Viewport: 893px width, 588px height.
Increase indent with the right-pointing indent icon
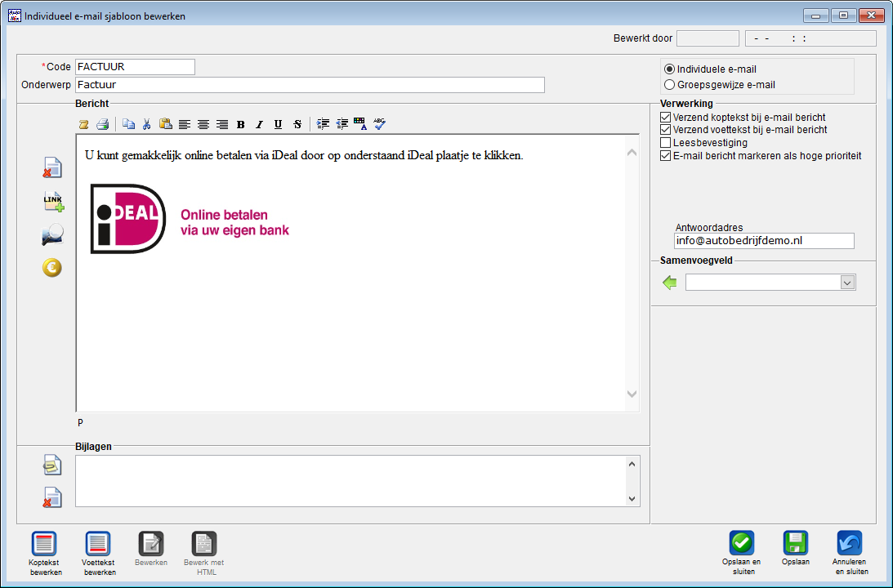[323, 124]
